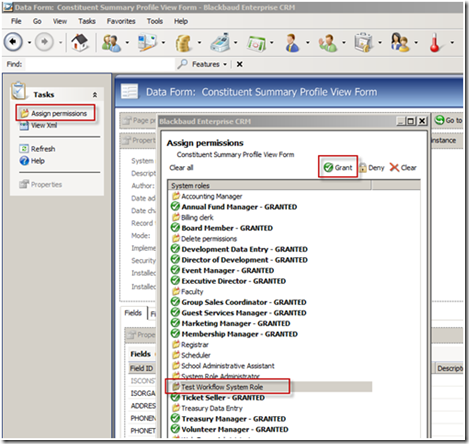Click Assign permissions task
469x444 pixels.
coord(55,113)
